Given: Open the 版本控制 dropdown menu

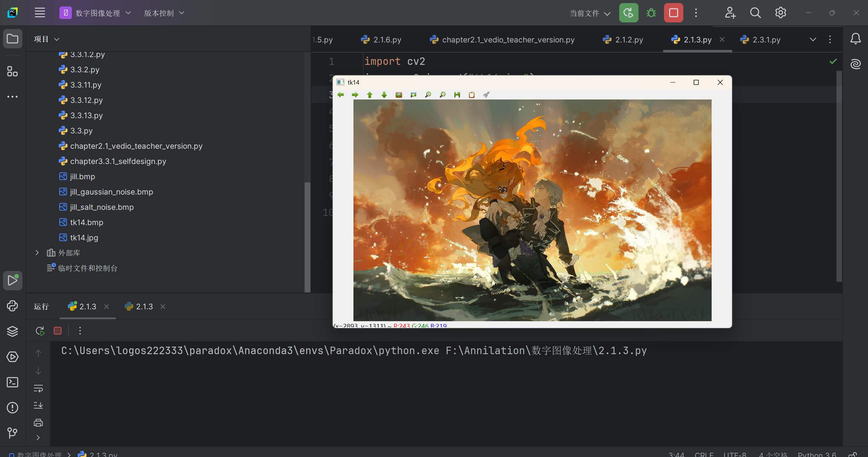Looking at the screenshot, I should pyautogui.click(x=164, y=13).
